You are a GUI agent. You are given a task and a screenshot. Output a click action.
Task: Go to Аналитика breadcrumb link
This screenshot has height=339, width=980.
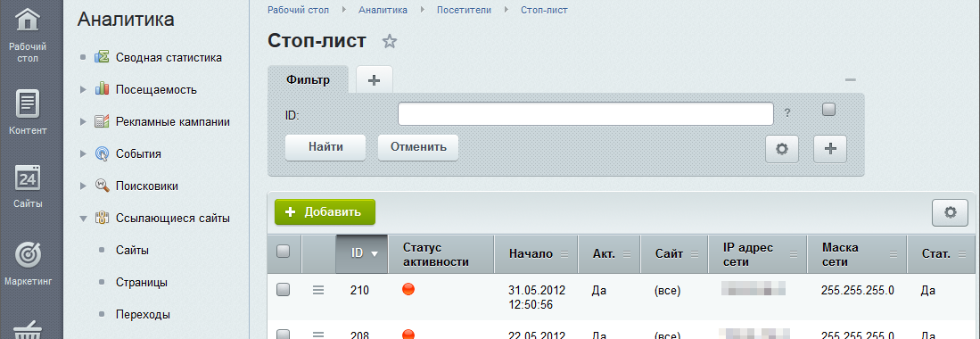[x=383, y=10]
